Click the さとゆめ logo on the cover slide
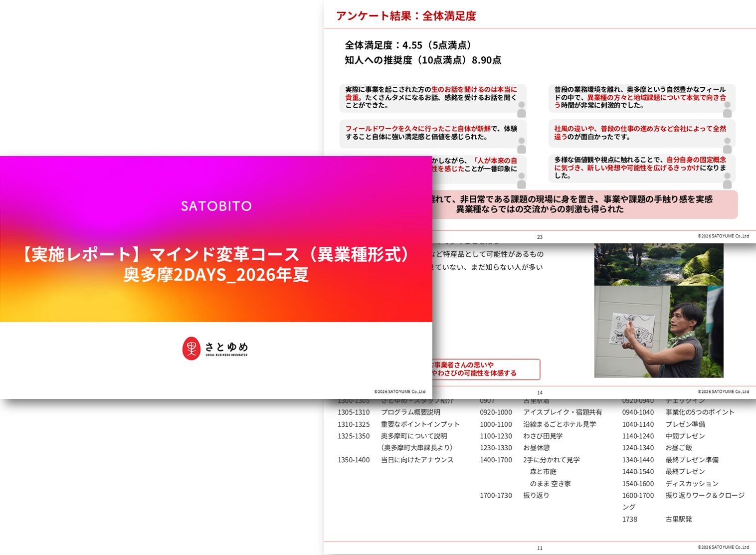 click(215, 348)
